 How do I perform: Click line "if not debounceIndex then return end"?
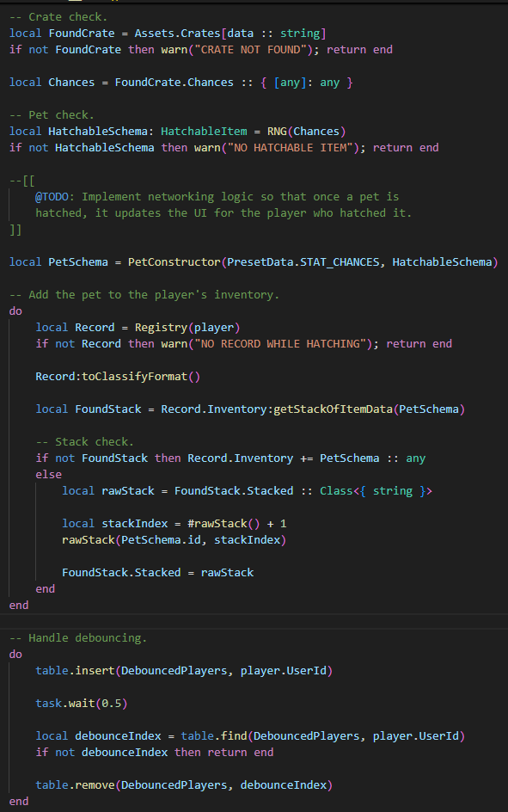point(154,753)
